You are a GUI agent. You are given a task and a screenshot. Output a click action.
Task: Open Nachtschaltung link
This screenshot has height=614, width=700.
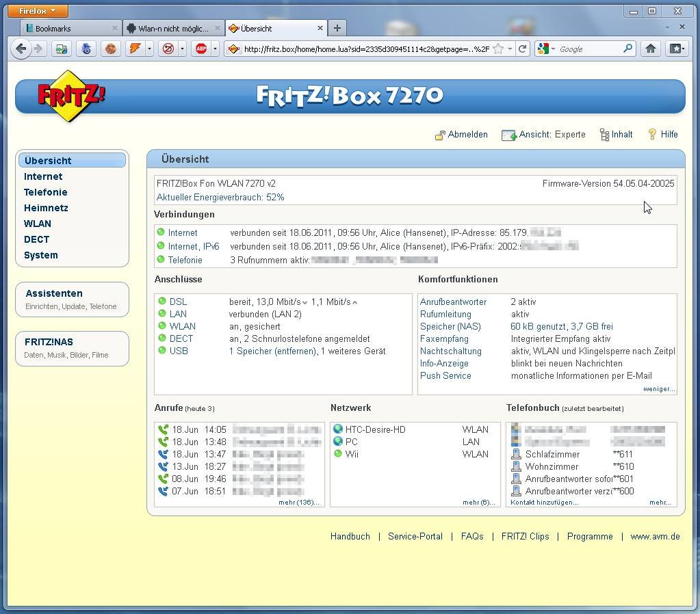coord(450,351)
